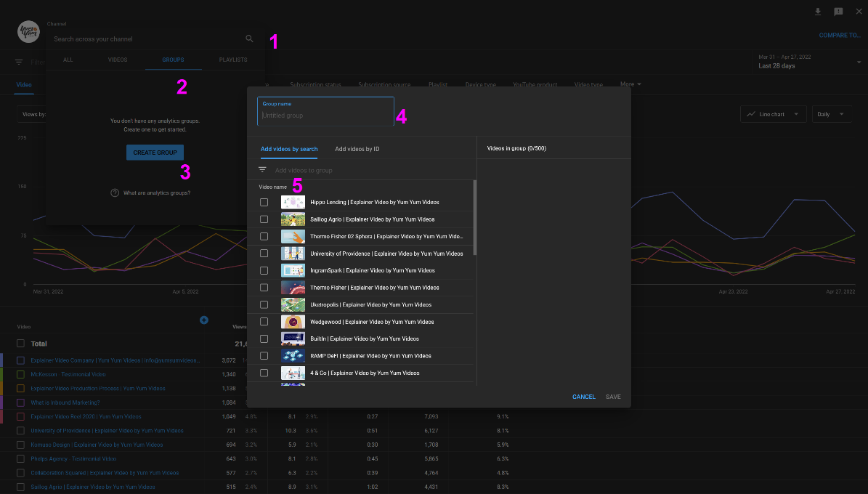Switch to Add videos by ID tab

[x=357, y=149]
